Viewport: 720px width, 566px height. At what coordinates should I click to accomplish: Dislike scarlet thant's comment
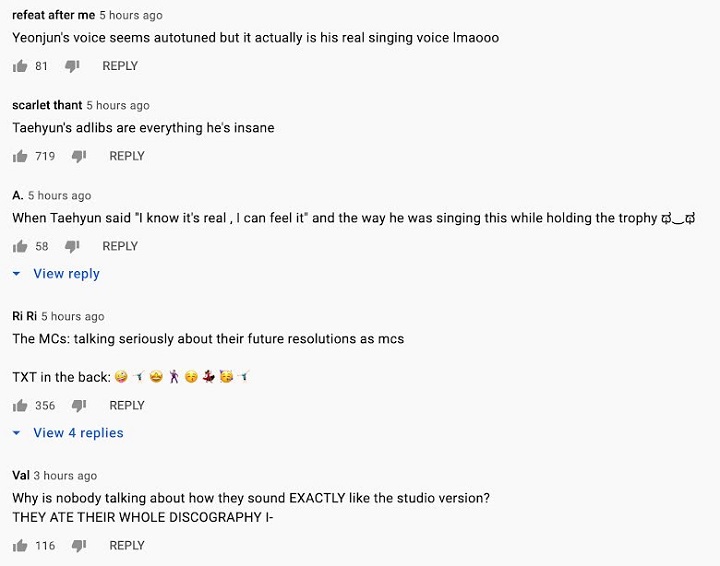79,157
